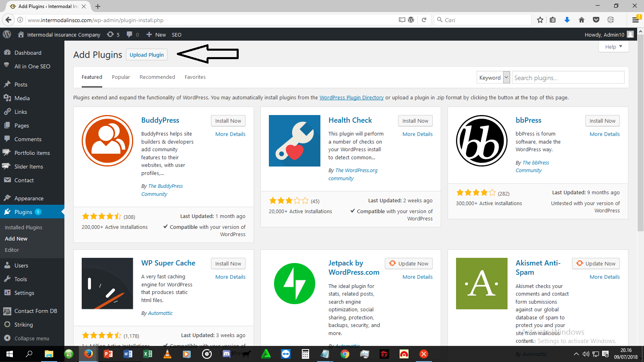Open The BuddyPress Community author link
Screen dimensions: 644x362
[162, 190]
